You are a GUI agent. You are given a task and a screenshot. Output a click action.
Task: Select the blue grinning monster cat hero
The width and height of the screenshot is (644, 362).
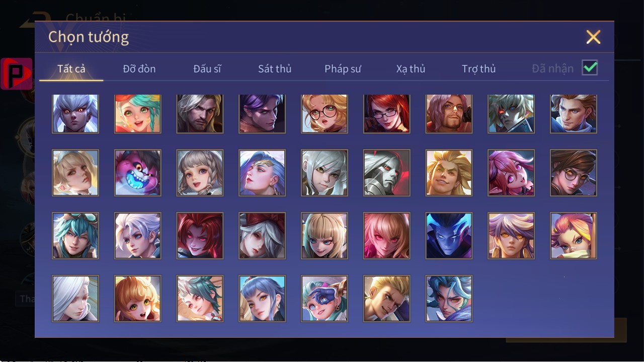tap(138, 173)
